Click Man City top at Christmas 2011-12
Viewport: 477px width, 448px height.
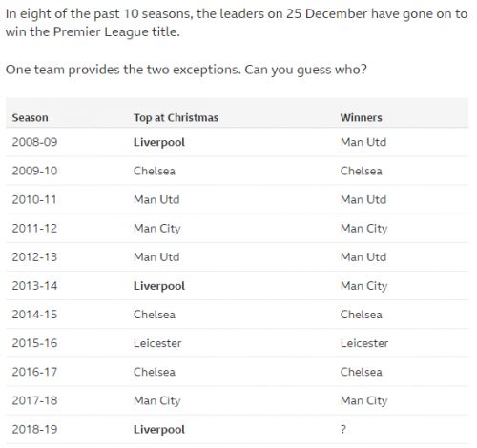pyautogui.click(x=157, y=229)
